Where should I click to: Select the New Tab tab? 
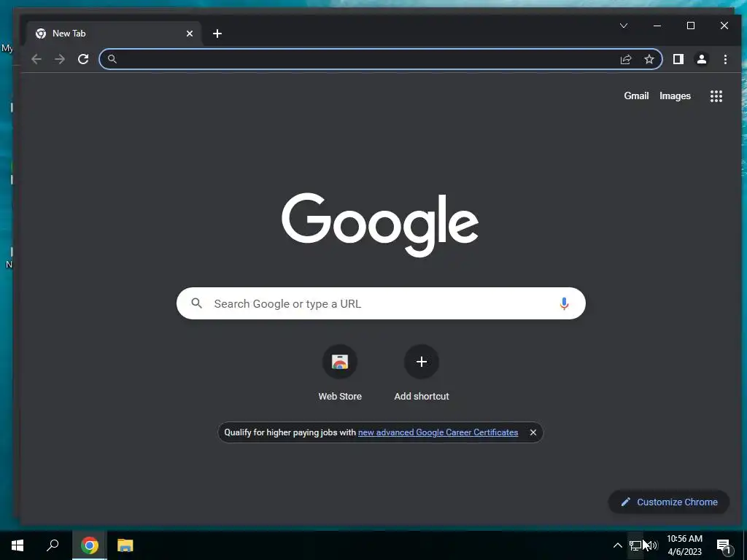coord(115,34)
